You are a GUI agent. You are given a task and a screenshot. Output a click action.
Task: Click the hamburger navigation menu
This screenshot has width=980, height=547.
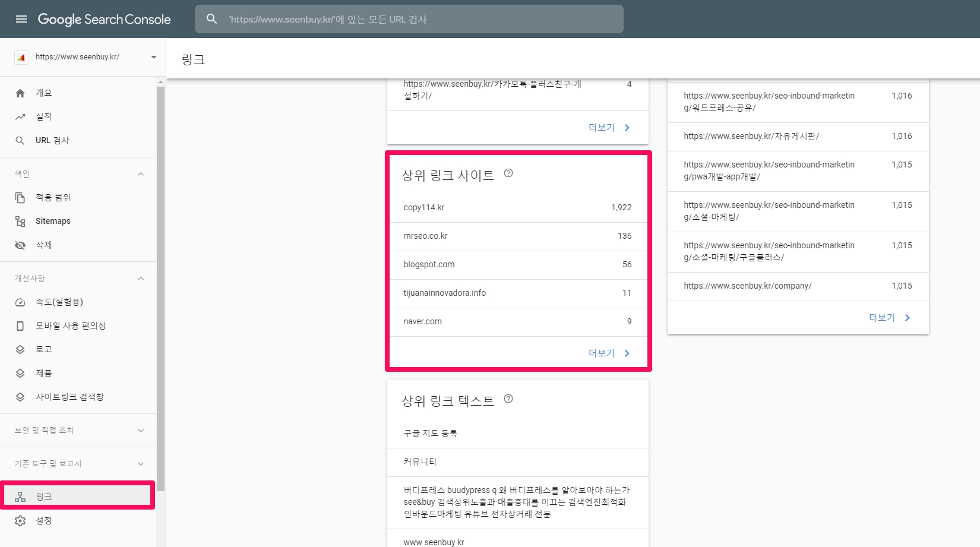(x=21, y=18)
